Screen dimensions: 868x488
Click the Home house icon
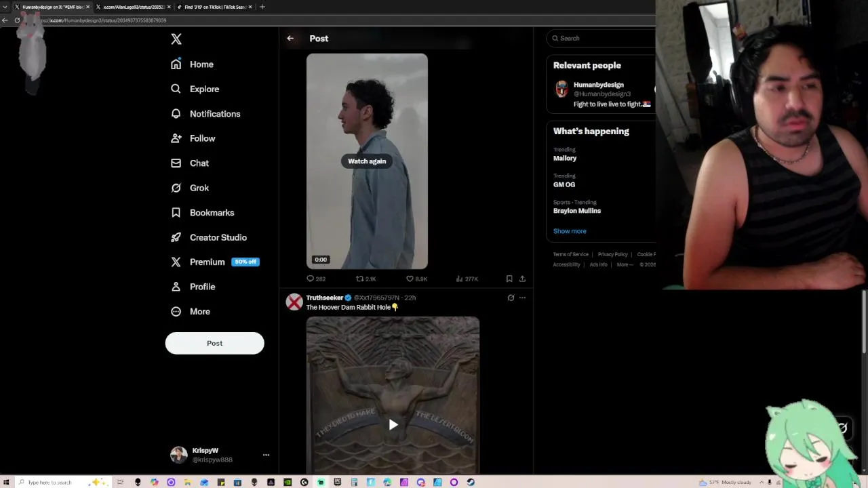pyautogui.click(x=176, y=64)
